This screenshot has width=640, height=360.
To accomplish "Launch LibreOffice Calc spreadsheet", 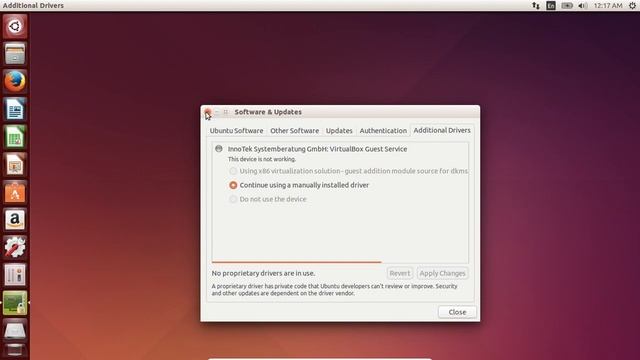I will [x=15, y=137].
